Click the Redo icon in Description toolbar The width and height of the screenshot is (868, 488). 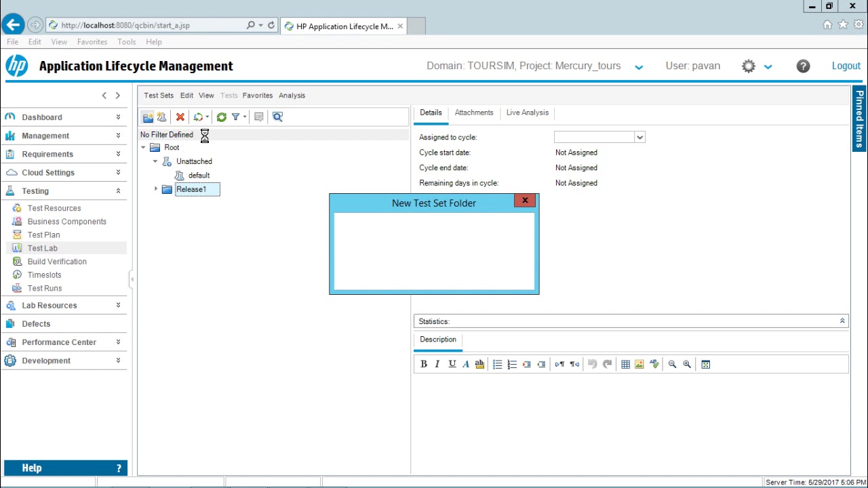point(607,365)
